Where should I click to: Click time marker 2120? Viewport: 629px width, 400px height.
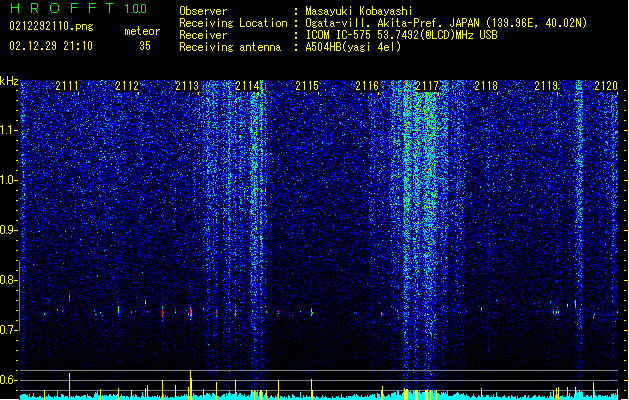(606, 85)
